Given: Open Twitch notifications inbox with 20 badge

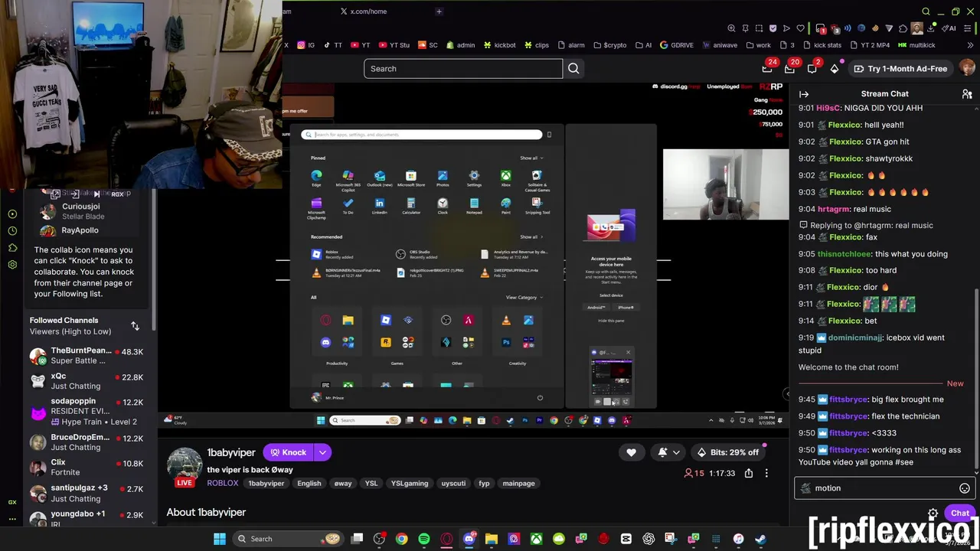Looking at the screenshot, I should (789, 69).
